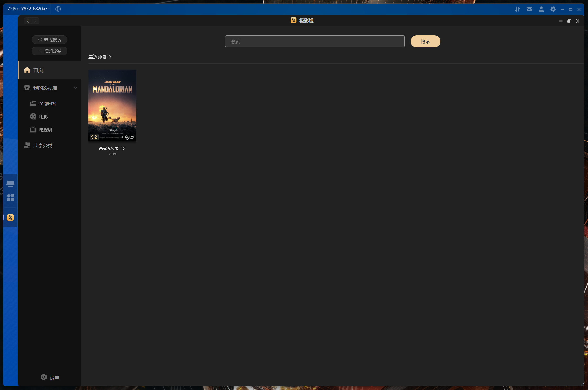The image size is (588, 390).
Task: Open the 电影 category
Action: 44,117
